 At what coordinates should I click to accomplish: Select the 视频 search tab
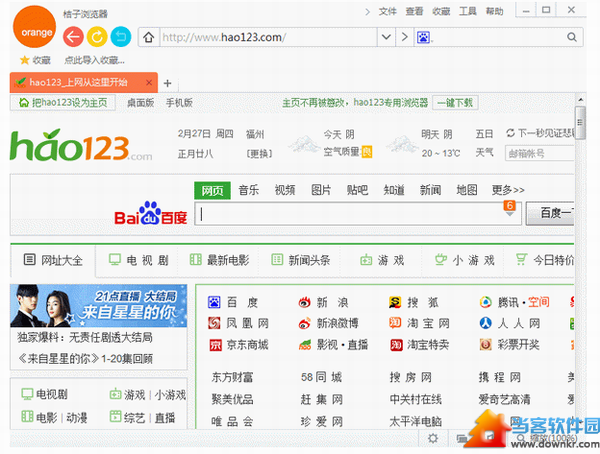tap(285, 190)
